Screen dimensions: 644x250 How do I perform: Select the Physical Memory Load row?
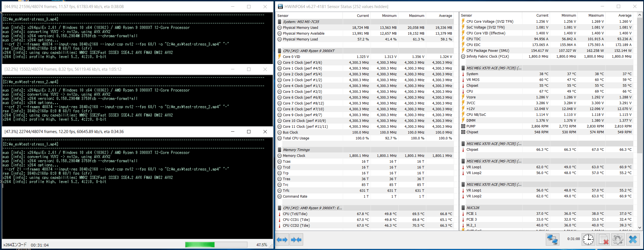pyautogui.click(x=365, y=39)
